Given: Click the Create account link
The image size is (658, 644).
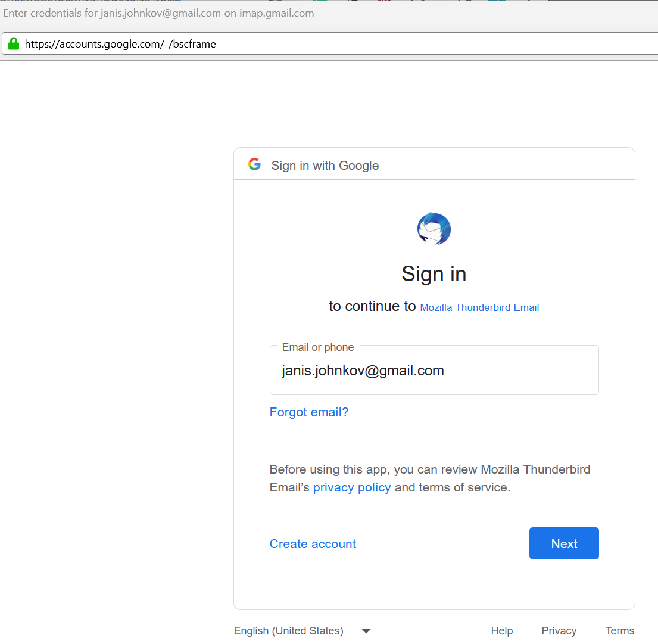Looking at the screenshot, I should (313, 544).
